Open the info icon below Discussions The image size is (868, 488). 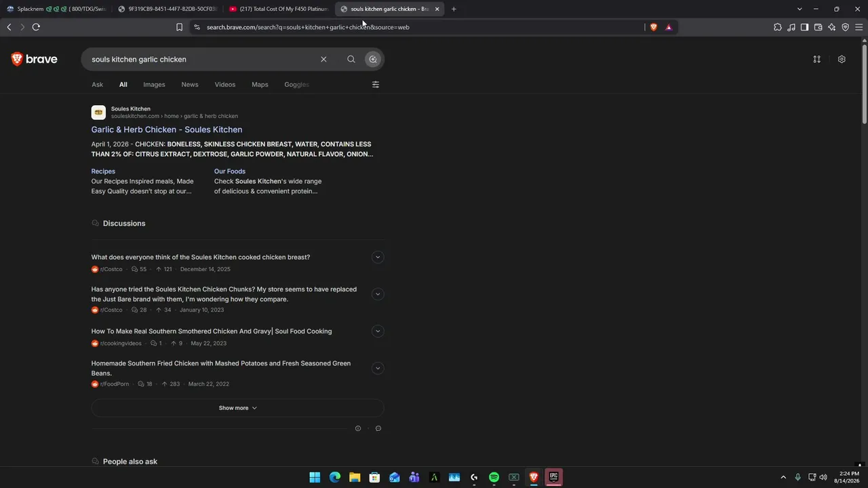tap(358, 428)
